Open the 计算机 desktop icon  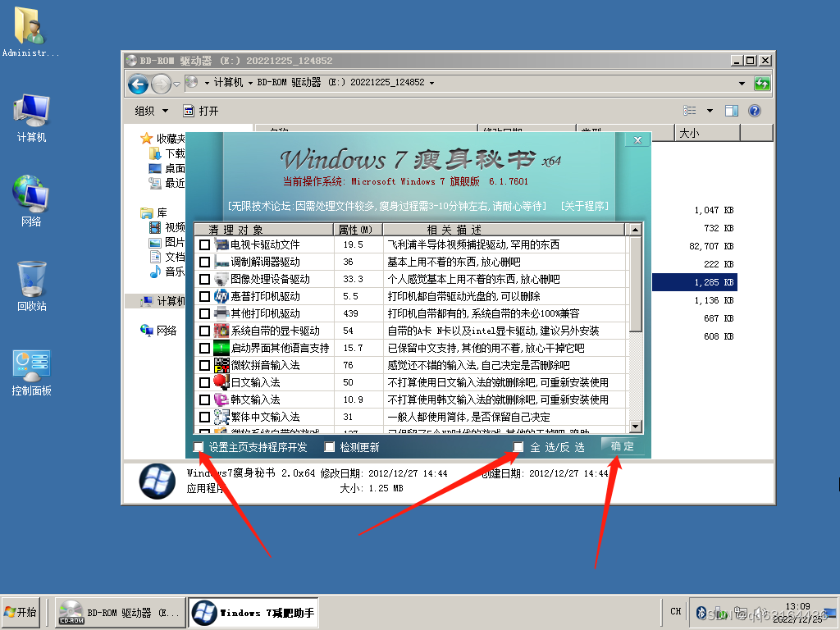click(x=32, y=118)
